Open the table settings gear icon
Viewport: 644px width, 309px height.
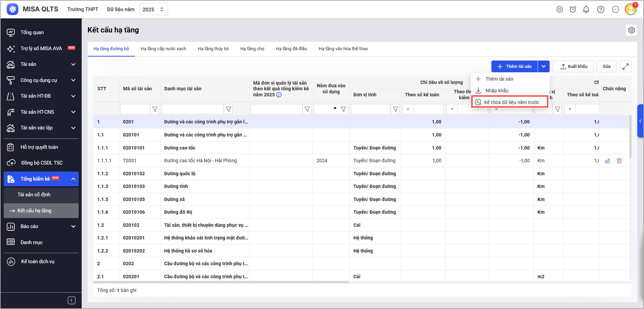(x=631, y=30)
